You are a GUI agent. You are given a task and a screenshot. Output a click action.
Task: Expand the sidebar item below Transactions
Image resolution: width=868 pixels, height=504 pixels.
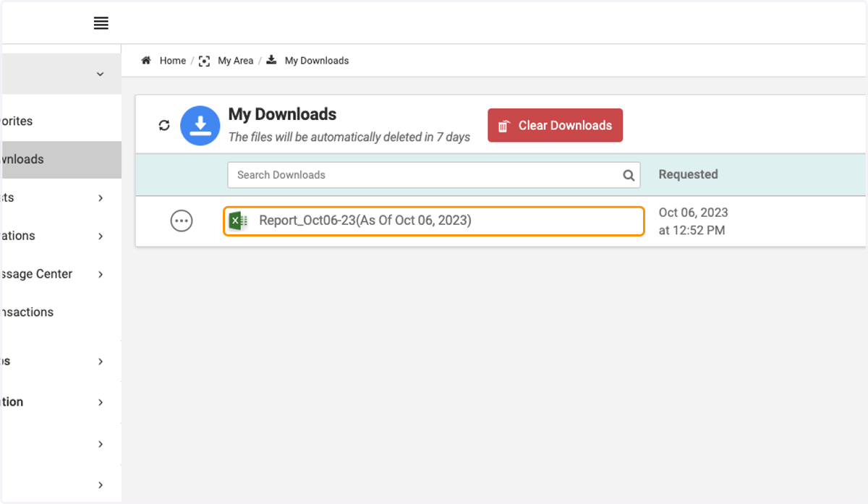[101, 361]
